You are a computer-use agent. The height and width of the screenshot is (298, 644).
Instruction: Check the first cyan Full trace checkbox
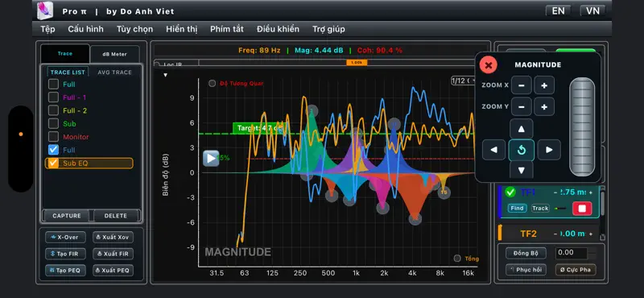[x=53, y=85]
